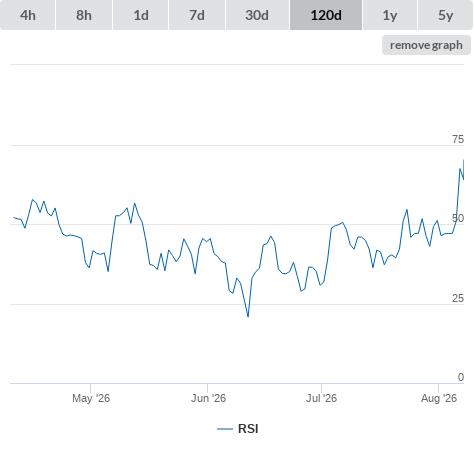Screen dimensions: 474x455
Task: Select the active 120d tab
Action: (326, 15)
